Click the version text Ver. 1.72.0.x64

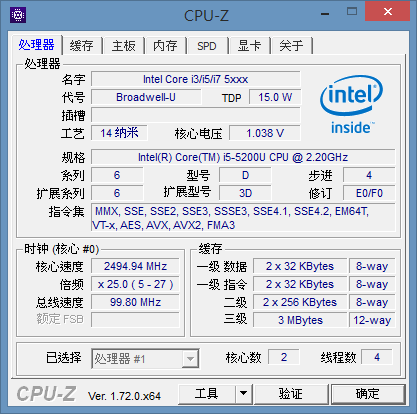(x=124, y=396)
